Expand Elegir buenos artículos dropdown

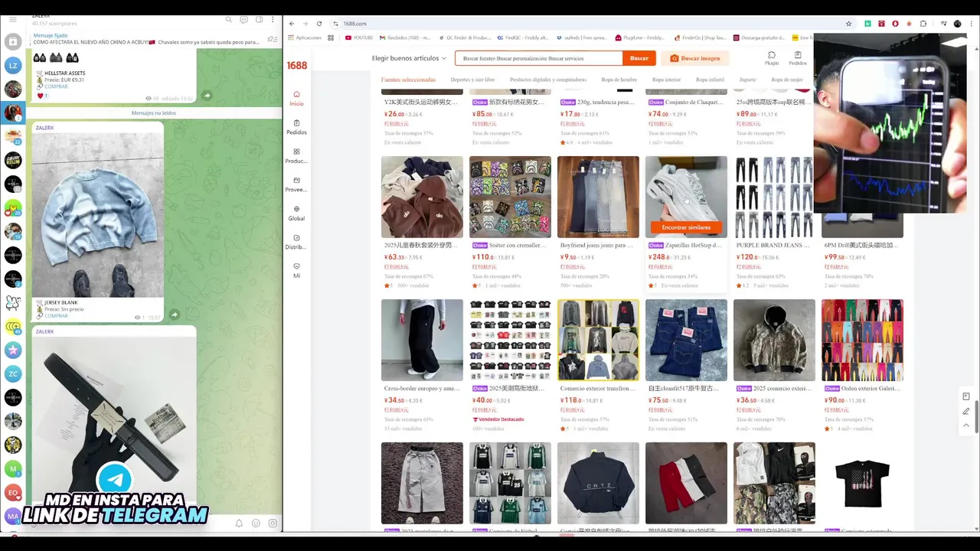coord(409,58)
